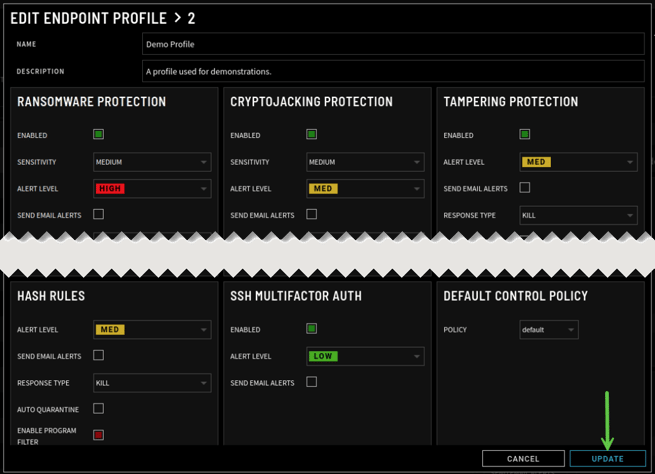
Task: Open Cryptojacking Protection Alert Level dropdown
Action: (365, 189)
